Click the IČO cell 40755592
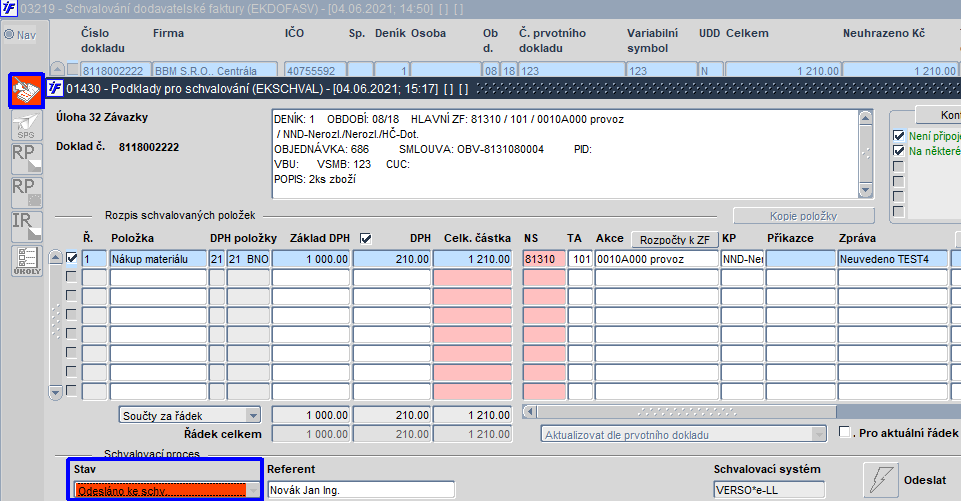 click(x=316, y=70)
